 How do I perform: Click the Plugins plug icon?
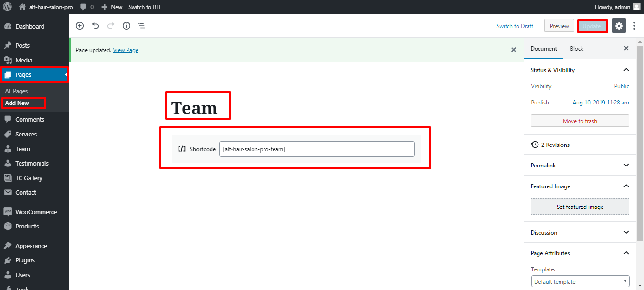pyautogui.click(x=8, y=260)
